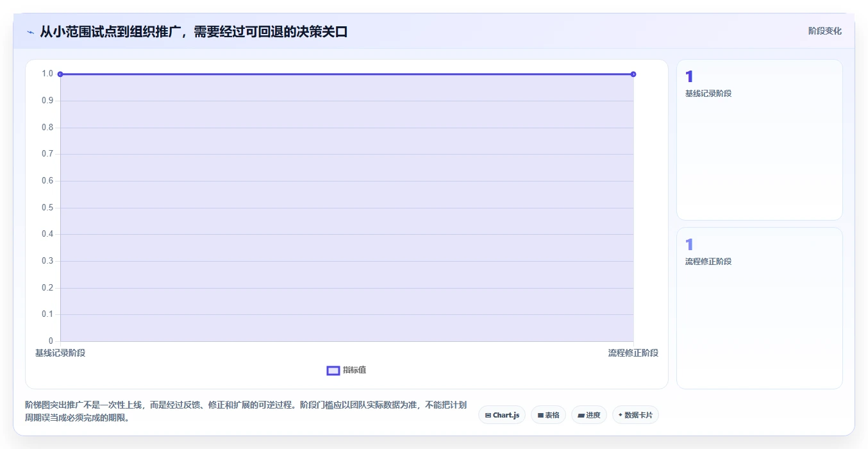Viewport: 868px width, 449px height.
Task: Click the x-axis label 流程修正阶段
Action: (x=633, y=353)
